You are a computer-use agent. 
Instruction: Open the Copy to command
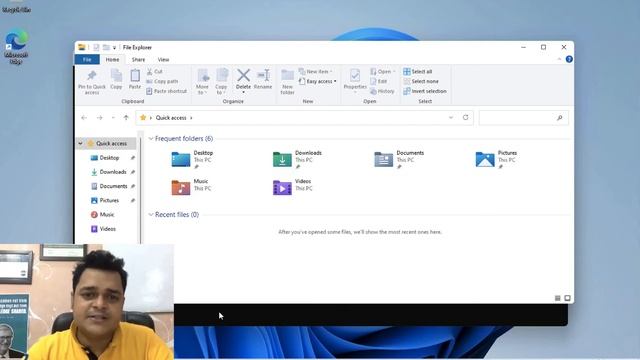point(221,82)
